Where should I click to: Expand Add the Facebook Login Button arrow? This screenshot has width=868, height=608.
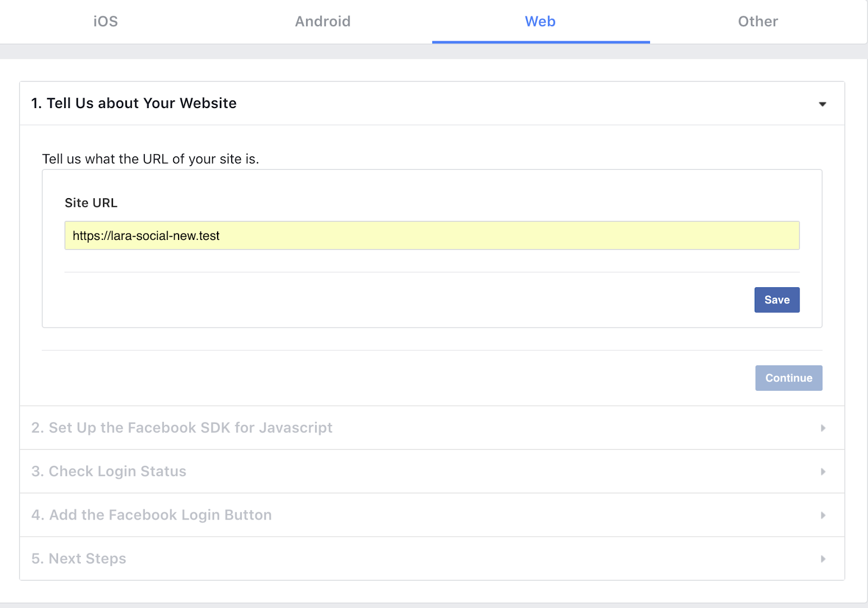823,515
